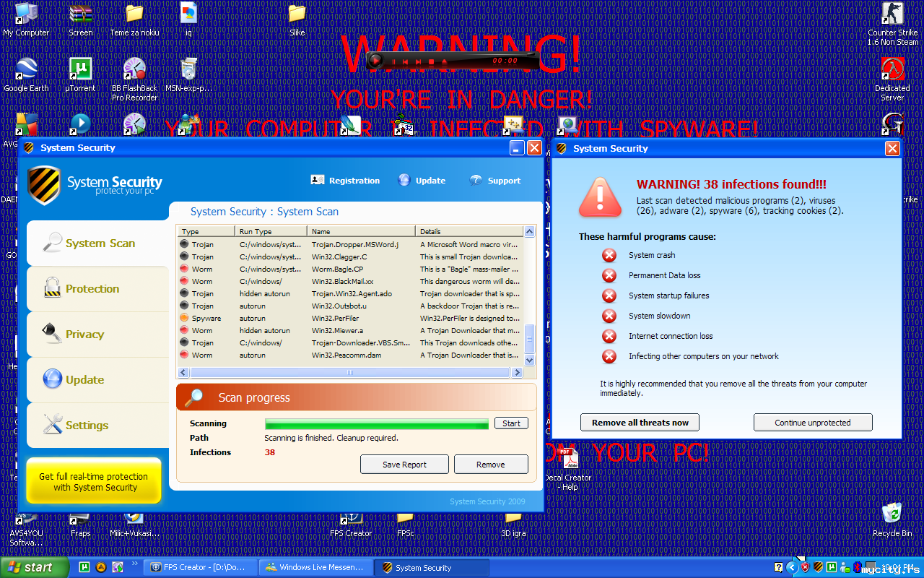Open the Teme za nokiu folder
This screenshot has height=578, width=924.
pyautogui.click(x=134, y=20)
